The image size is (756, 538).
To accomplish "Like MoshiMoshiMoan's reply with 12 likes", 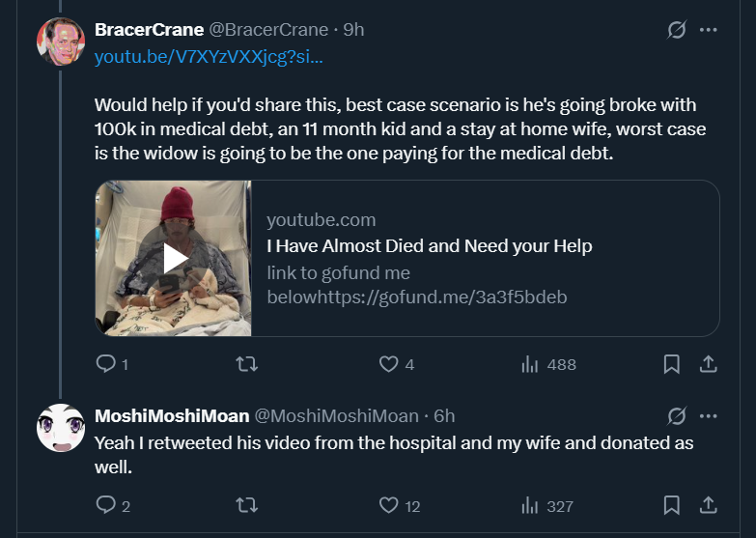I will [x=388, y=505].
